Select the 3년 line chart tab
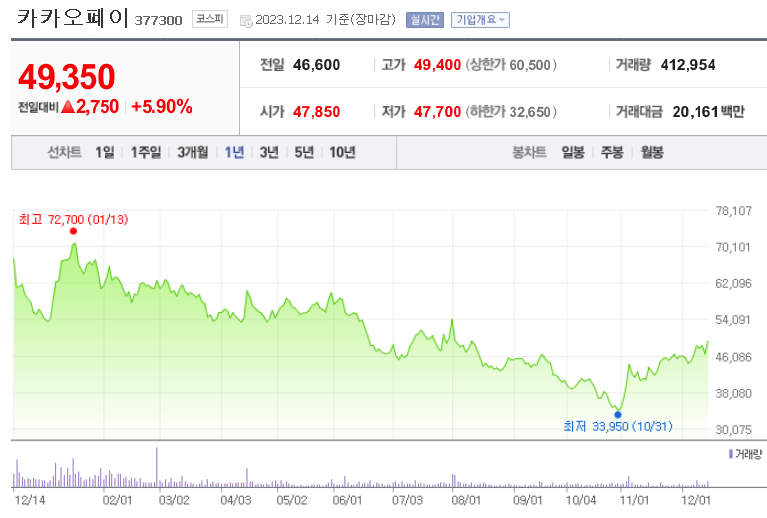 pos(269,153)
